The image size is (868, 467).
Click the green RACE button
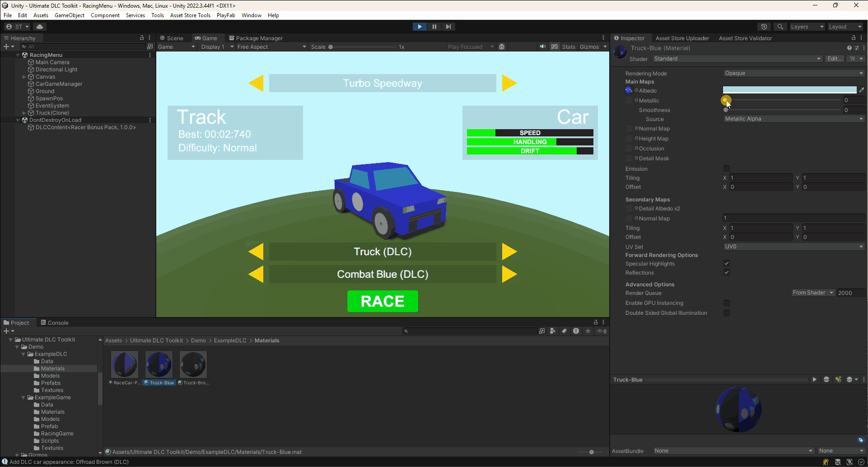383,301
